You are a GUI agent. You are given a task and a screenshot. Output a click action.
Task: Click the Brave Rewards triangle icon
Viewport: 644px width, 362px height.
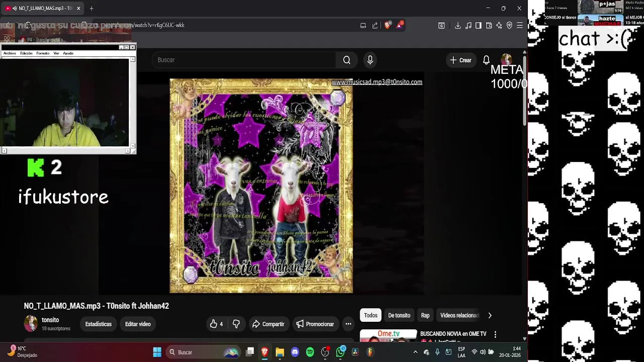point(399,25)
